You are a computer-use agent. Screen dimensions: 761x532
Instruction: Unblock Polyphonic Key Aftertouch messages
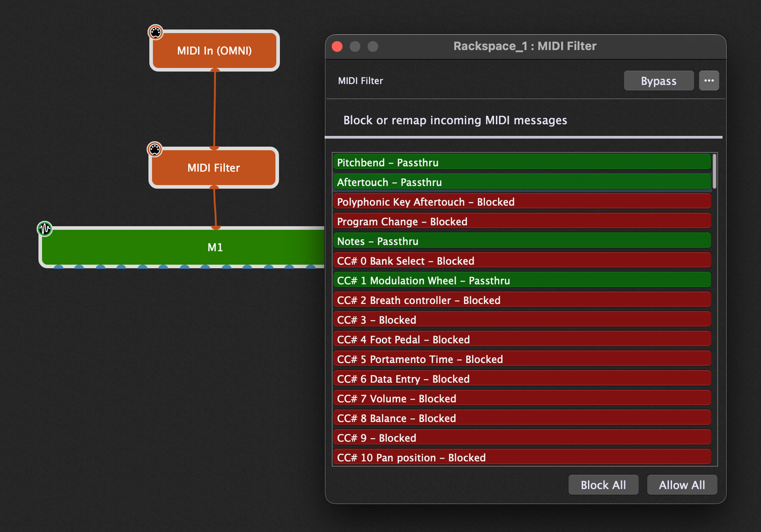(521, 202)
